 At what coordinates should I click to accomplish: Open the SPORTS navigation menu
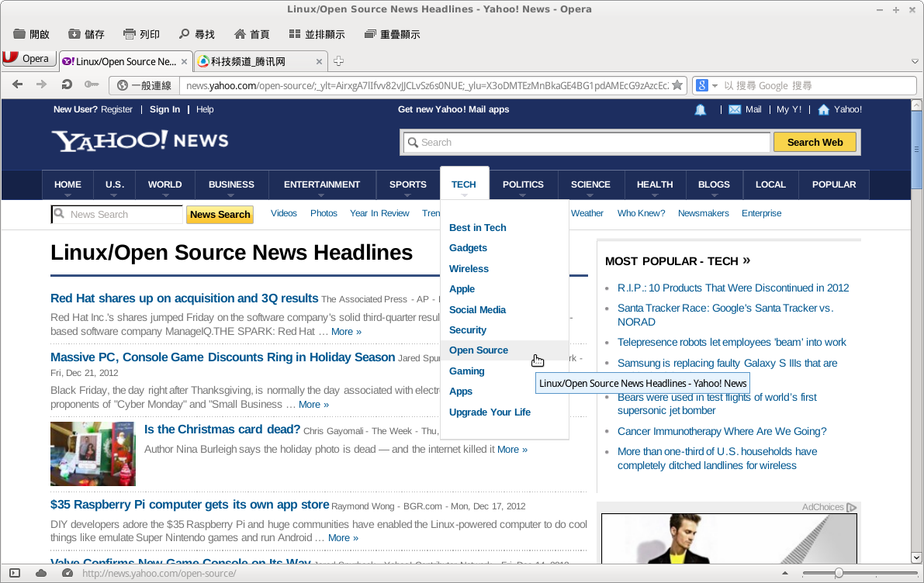pos(408,185)
